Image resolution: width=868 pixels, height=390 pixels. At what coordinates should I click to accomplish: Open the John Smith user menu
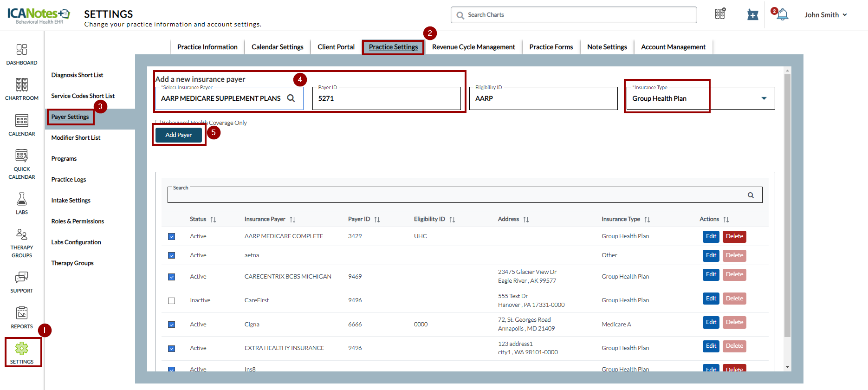click(x=826, y=15)
